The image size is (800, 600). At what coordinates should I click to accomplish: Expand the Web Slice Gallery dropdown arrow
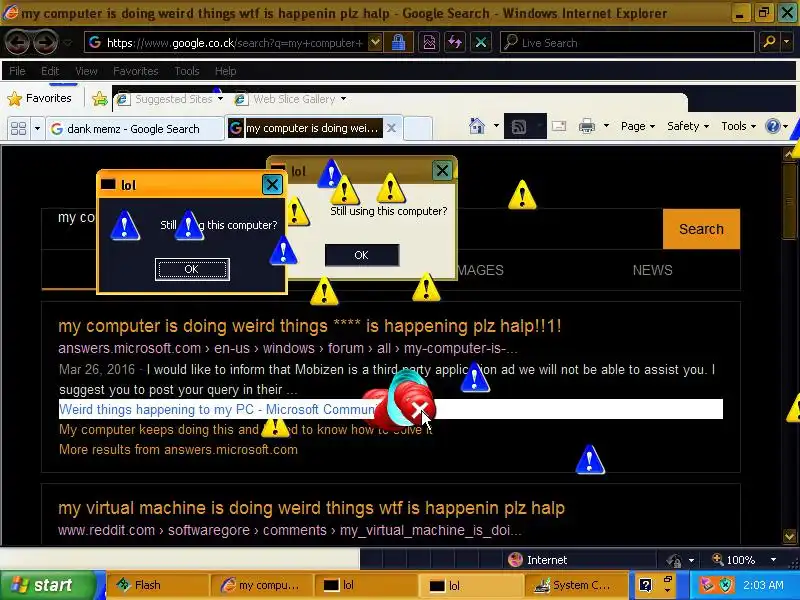(x=343, y=98)
